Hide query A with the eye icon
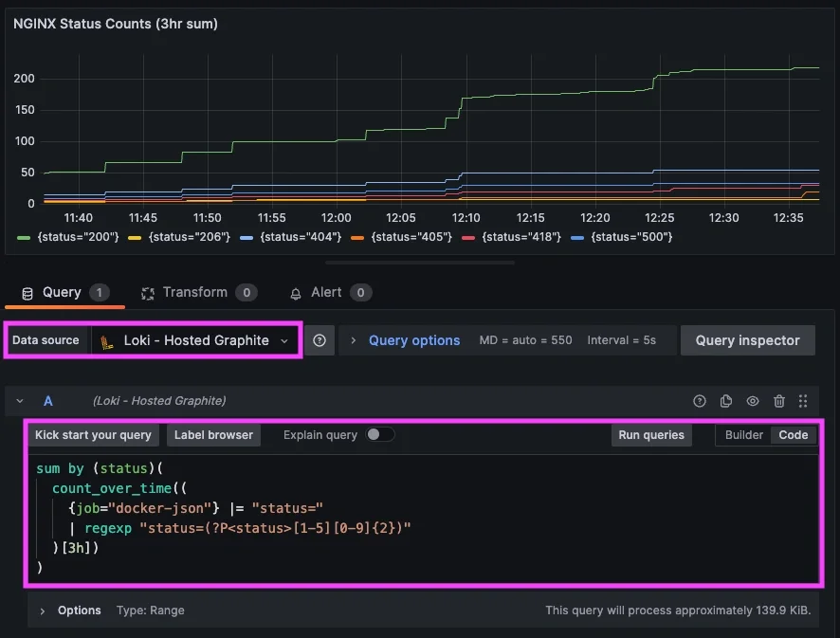 pos(753,401)
